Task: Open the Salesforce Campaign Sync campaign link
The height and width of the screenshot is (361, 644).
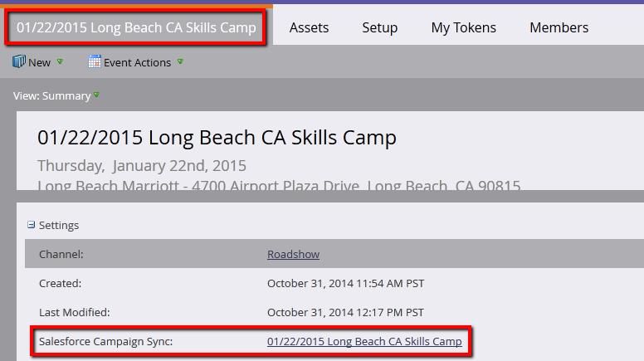Action: click(x=364, y=341)
